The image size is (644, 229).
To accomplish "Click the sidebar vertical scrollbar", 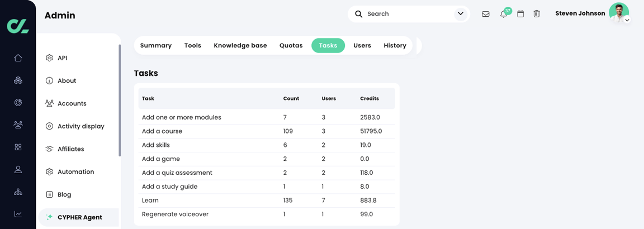I will [120, 101].
